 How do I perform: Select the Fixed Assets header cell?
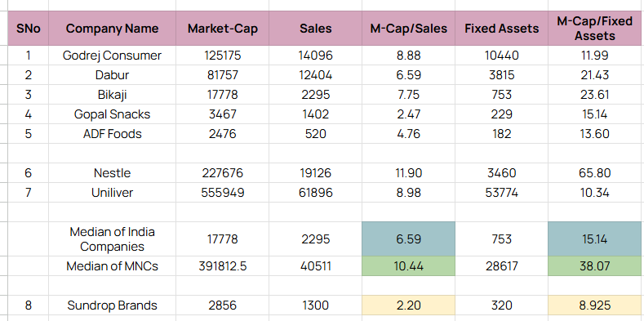click(x=501, y=29)
